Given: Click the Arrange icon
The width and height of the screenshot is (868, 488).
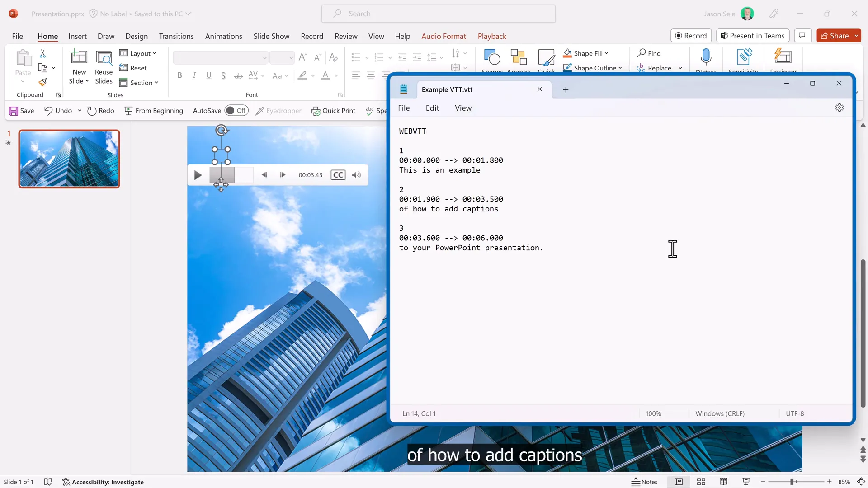Looking at the screenshot, I should (519, 57).
